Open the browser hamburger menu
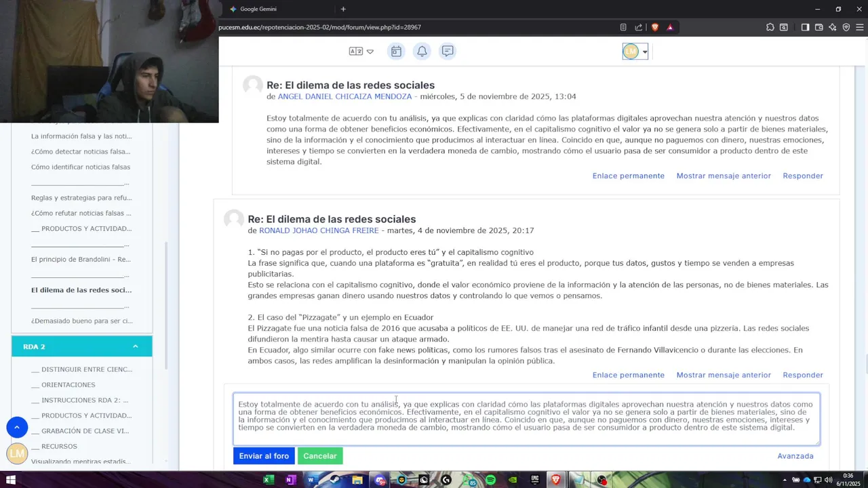 pos(859,27)
